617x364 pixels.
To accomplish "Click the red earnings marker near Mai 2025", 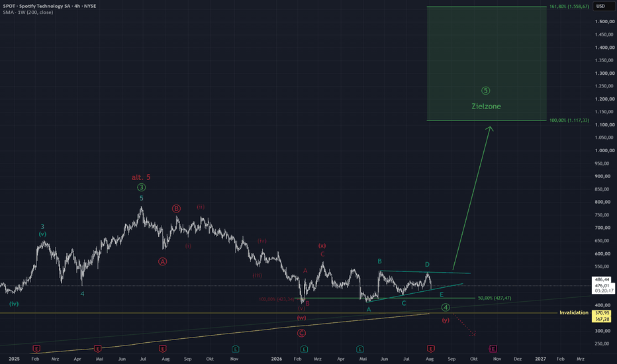I will [x=97, y=349].
